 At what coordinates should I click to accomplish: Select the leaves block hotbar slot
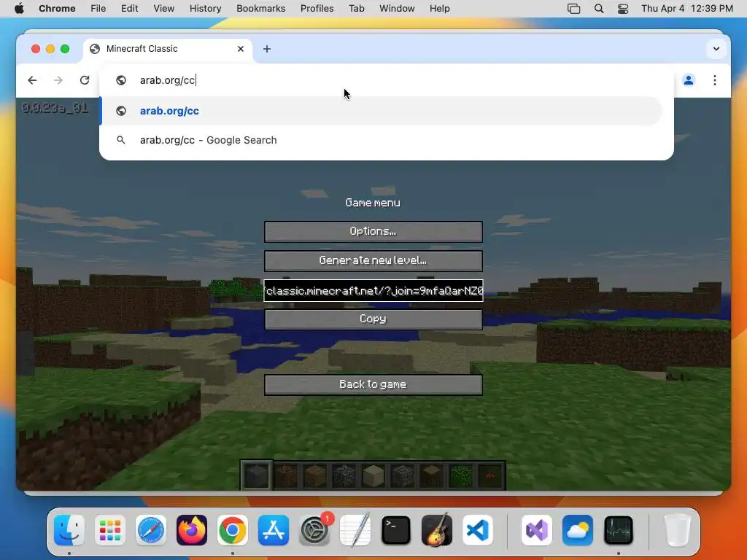[x=461, y=475]
